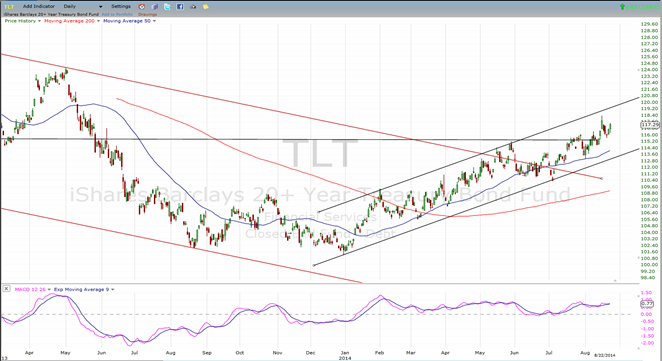Screen dimensions: 662x361
Task: Open the Add Indicator menu
Action: 39,6
